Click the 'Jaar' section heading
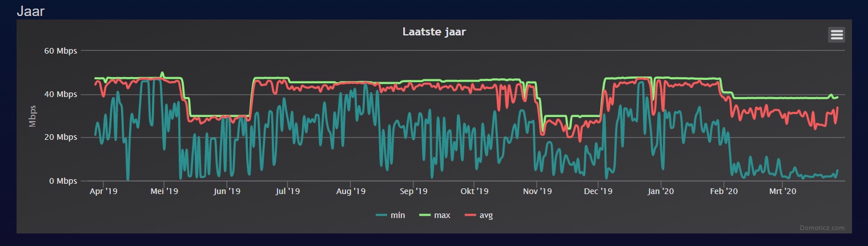This screenshot has height=246, width=868. [x=31, y=11]
